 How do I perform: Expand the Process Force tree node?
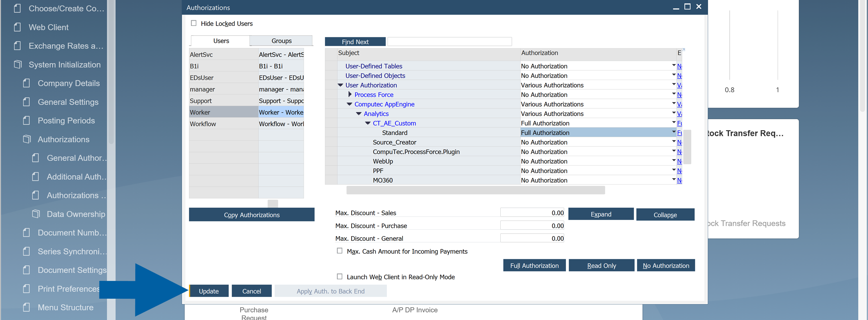tap(350, 94)
